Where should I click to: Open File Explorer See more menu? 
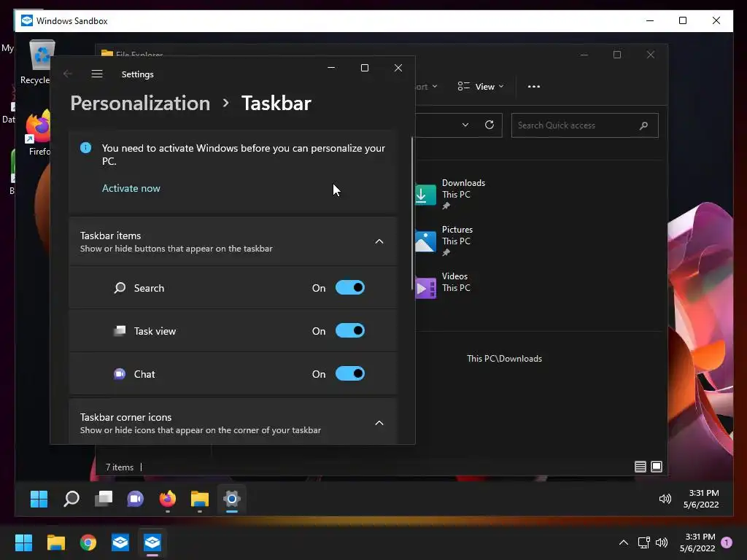coord(533,87)
